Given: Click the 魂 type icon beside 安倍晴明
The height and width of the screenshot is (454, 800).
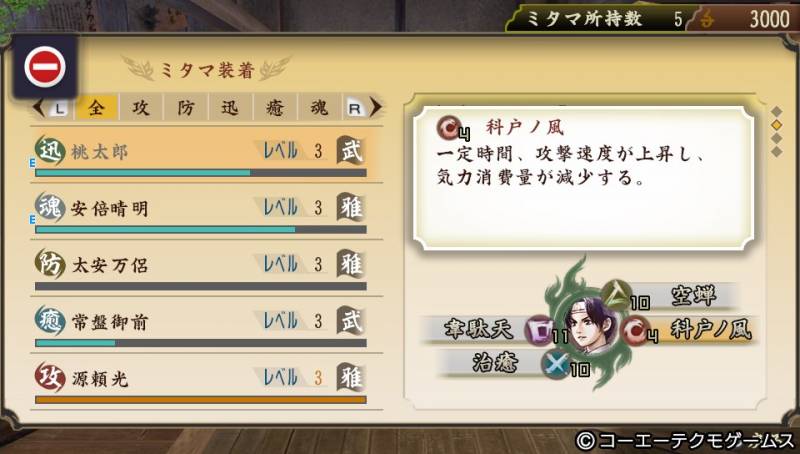Looking at the screenshot, I should click(x=50, y=208).
